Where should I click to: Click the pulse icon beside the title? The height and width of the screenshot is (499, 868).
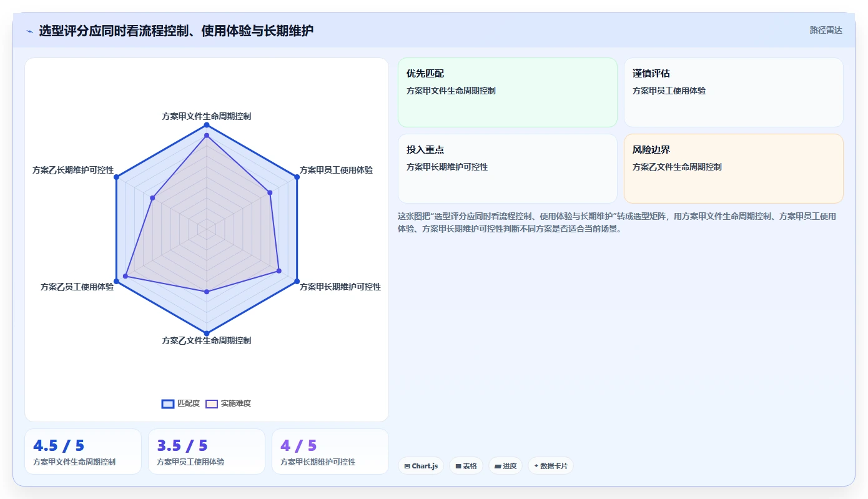point(29,31)
